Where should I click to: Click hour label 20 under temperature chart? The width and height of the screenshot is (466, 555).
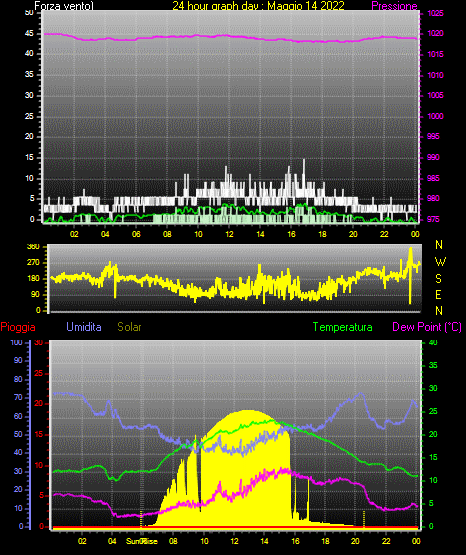355,542
